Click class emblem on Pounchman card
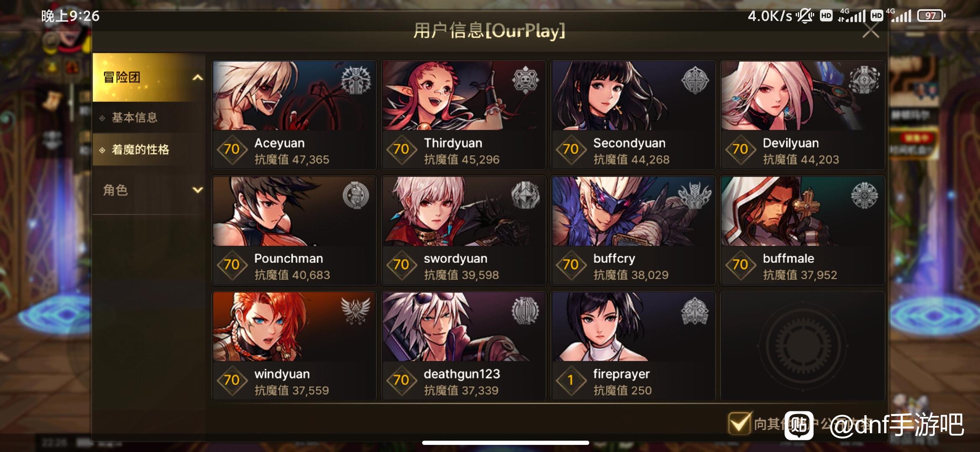The width and height of the screenshot is (980, 452). point(356,195)
